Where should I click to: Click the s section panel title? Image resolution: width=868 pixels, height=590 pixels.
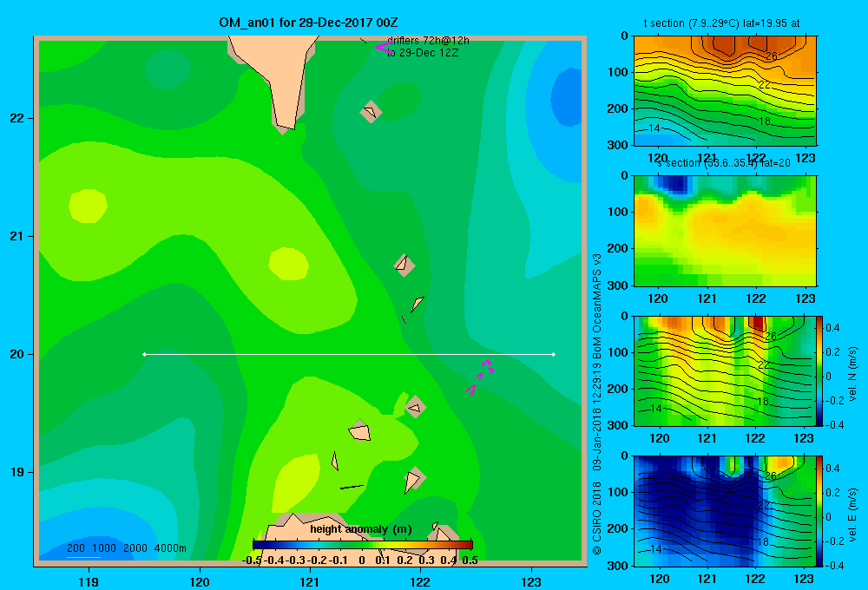[723, 163]
